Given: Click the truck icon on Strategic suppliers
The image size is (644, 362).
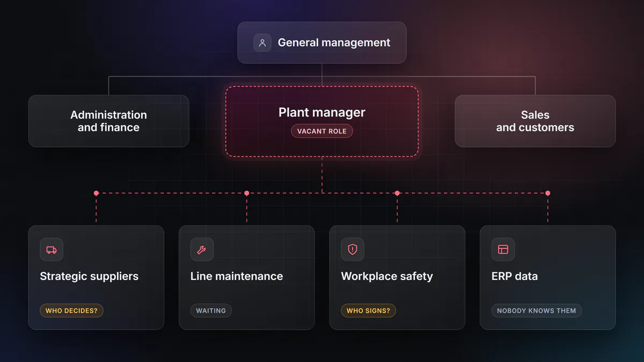Looking at the screenshot, I should pyautogui.click(x=52, y=250).
